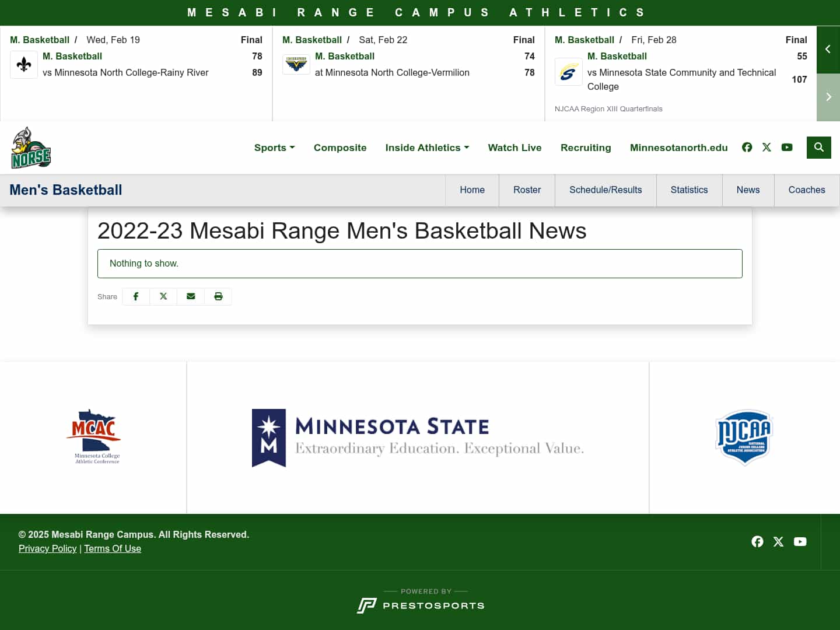The image size is (840, 630).
Task: Open YouTube from the header social icons
Action: tap(787, 148)
